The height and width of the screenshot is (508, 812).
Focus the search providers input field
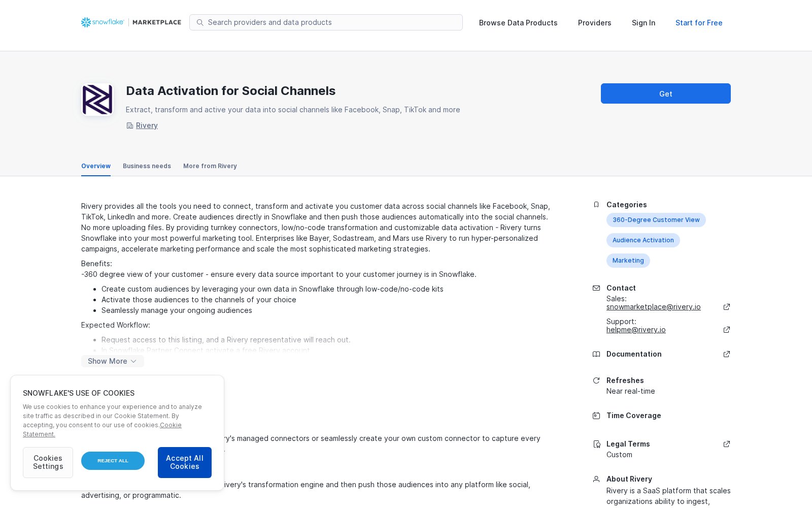click(x=326, y=22)
